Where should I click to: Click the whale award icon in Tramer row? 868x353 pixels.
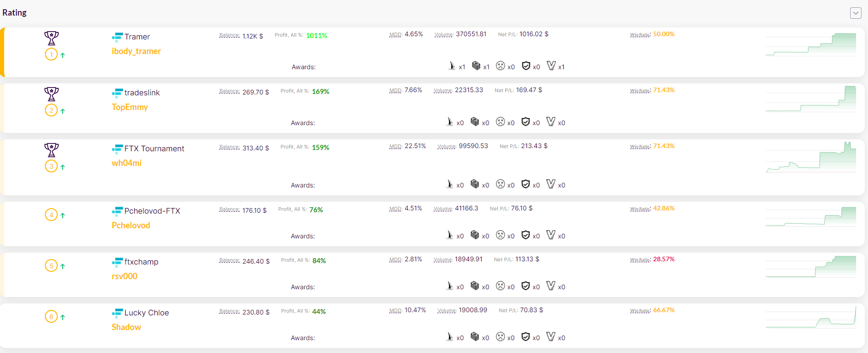click(452, 66)
